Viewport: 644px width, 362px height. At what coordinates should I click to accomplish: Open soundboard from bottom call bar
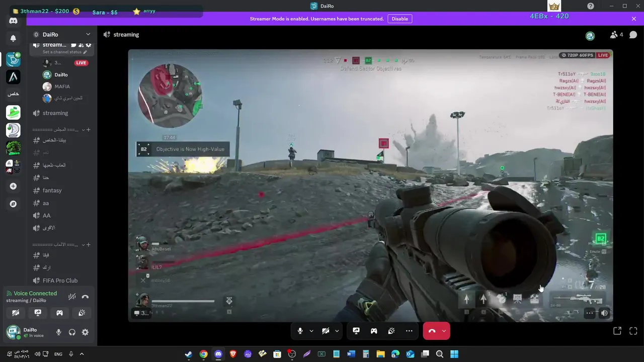391,331
